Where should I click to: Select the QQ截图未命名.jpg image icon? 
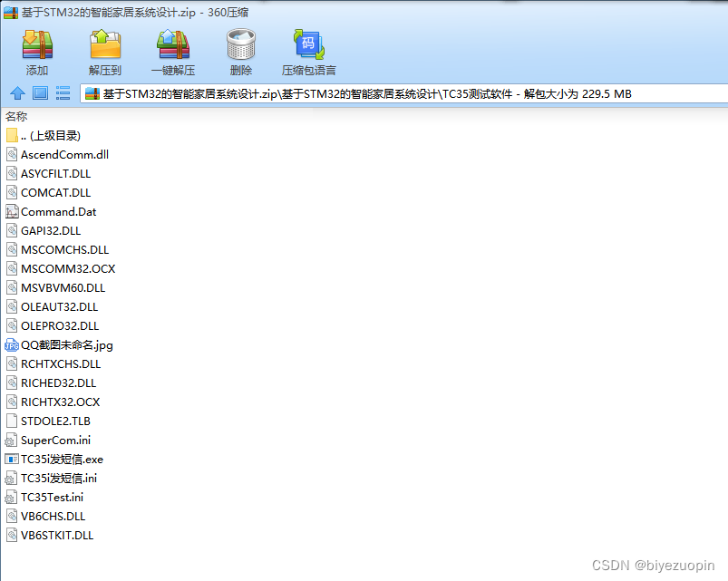point(12,344)
